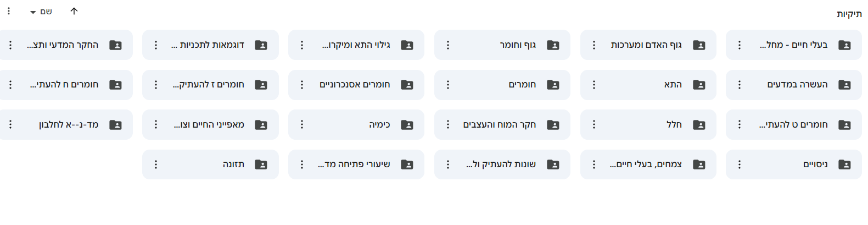Image resolution: width=868 pixels, height=225 pixels.
Task: Open the דוגמאות לתכניות folder
Action: click(211, 45)
